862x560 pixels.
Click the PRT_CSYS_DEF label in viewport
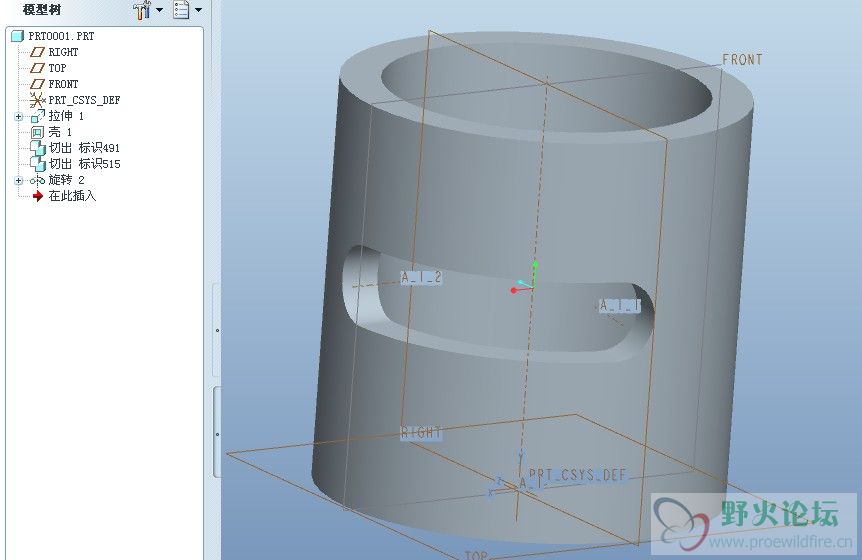point(577,474)
